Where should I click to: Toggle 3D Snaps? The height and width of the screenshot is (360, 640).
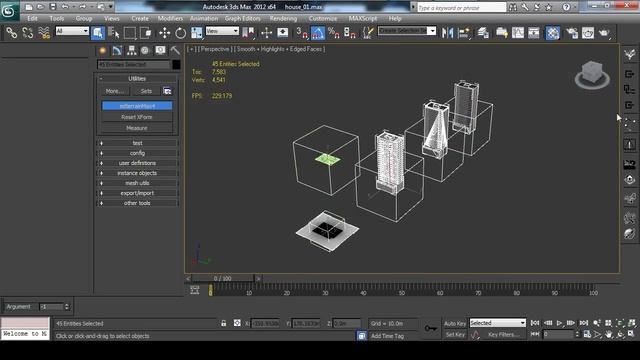(x=302, y=33)
